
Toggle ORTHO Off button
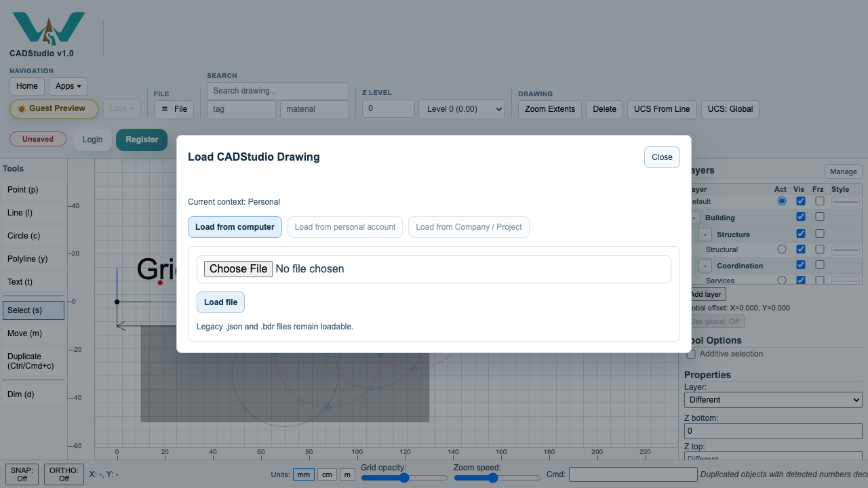pos(64,474)
